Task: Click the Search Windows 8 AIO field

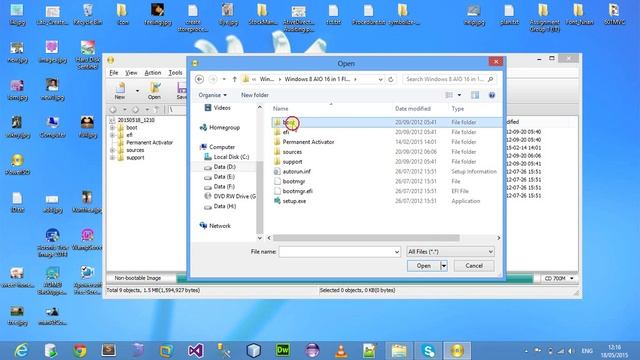Action: coord(449,79)
